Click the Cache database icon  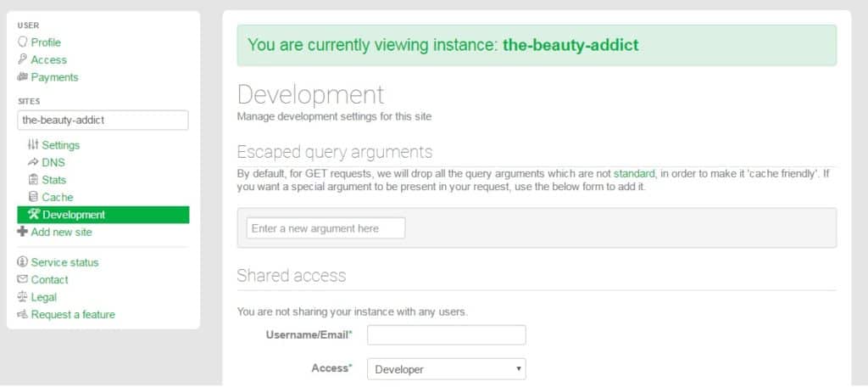[x=33, y=197]
